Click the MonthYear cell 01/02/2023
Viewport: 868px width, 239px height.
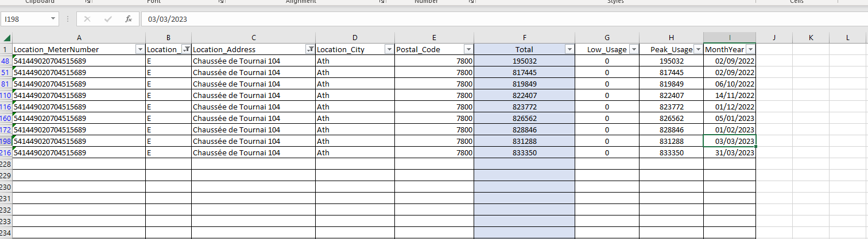[730, 130]
